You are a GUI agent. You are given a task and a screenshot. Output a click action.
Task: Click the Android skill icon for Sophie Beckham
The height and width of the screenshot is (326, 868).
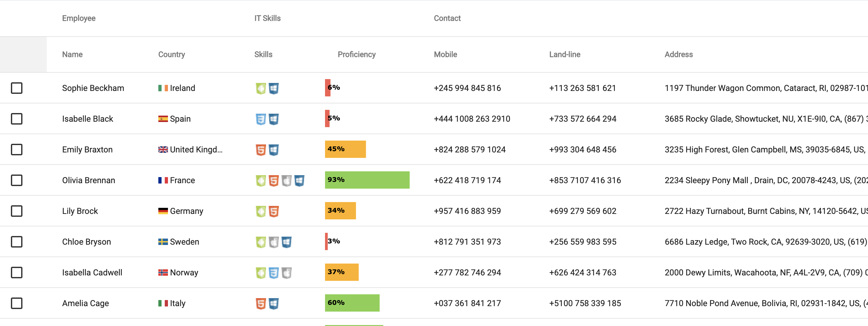pos(261,88)
